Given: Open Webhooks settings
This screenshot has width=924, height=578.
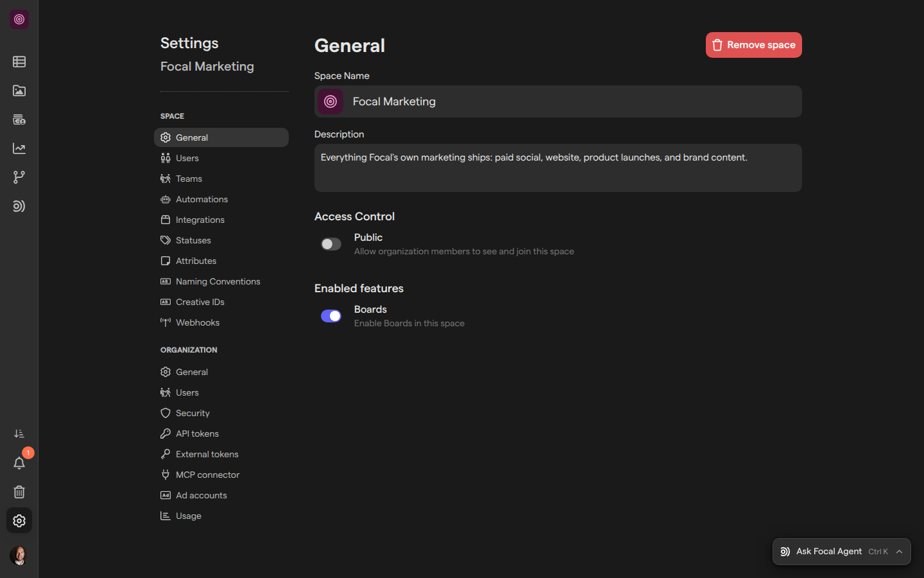Looking at the screenshot, I should (221, 322).
